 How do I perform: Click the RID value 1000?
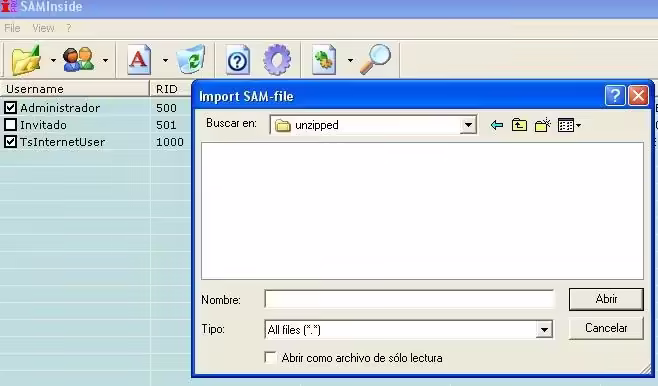[x=170, y=142]
